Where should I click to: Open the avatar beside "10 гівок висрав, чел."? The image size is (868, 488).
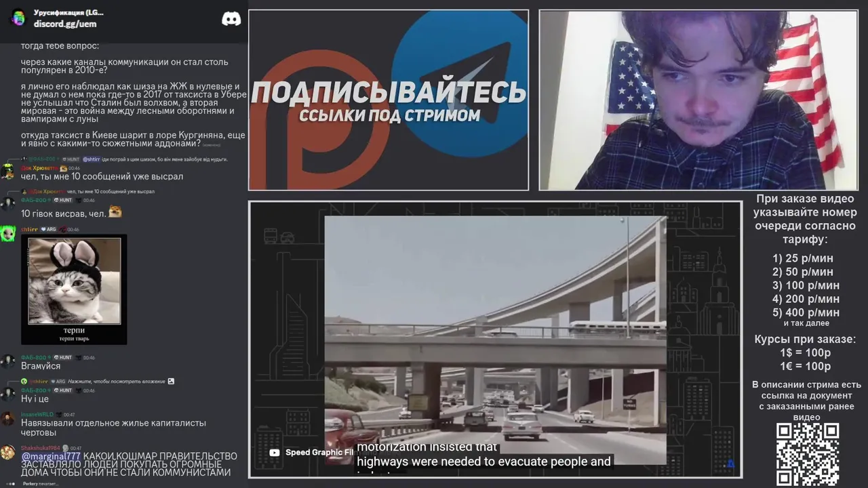[x=7, y=204]
